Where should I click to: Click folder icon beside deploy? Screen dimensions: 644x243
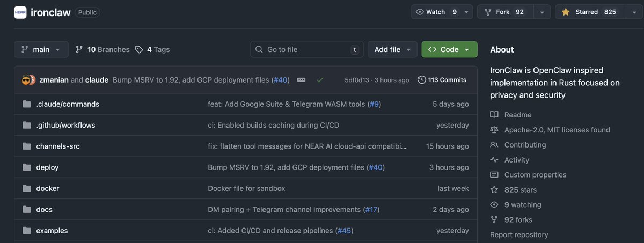click(x=27, y=167)
